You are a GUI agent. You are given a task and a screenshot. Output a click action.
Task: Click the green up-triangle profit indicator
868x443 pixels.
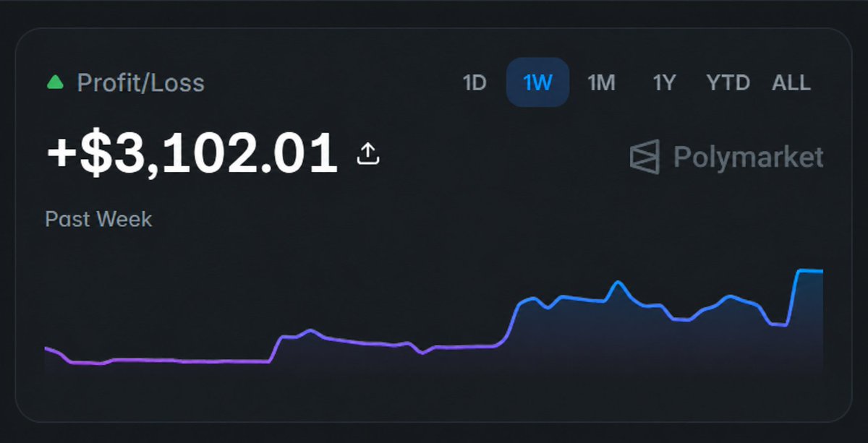coord(55,82)
